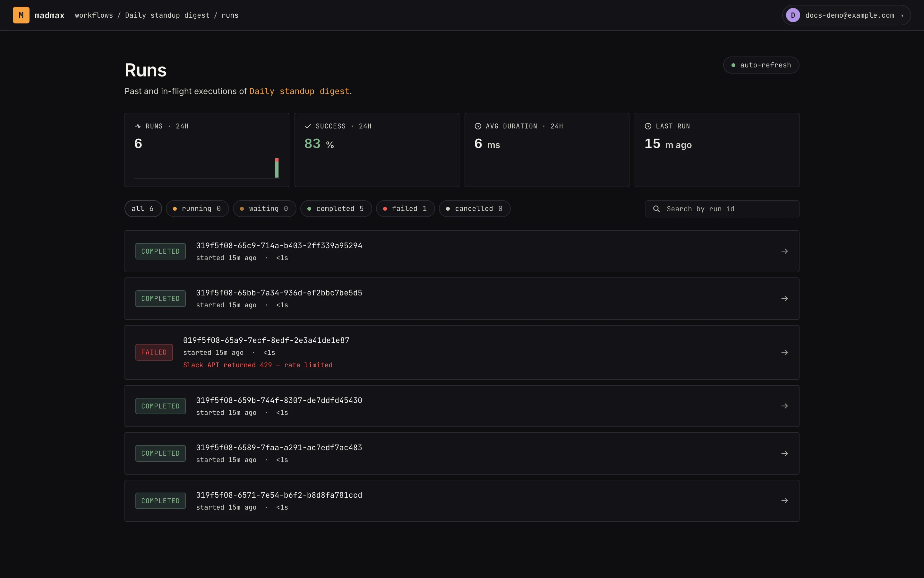Click the clock icon in Last Run card
The height and width of the screenshot is (578, 924).
pyautogui.click(x=648, y=126)
